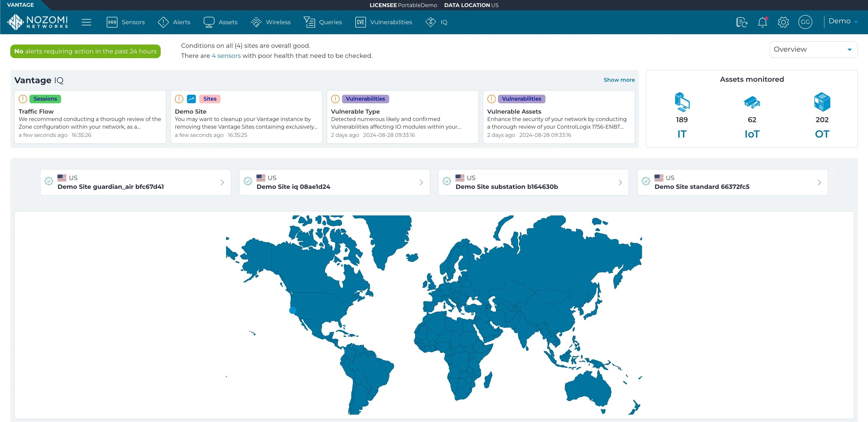Screen dimensions: 868x422
Task: Click Assets monitored heading
Action: tap(752, 79)
